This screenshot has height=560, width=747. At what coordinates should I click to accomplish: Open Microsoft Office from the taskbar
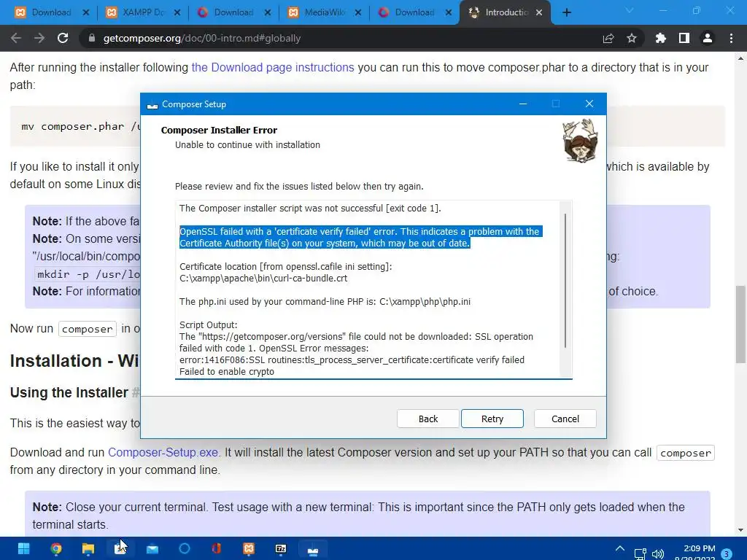click(217, 549)
